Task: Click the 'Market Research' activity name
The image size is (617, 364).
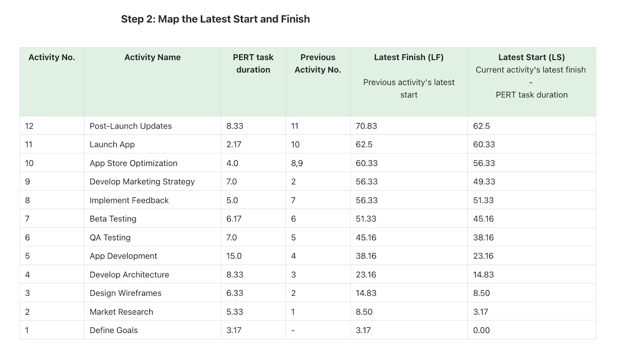Action: (x=121, y=312)
